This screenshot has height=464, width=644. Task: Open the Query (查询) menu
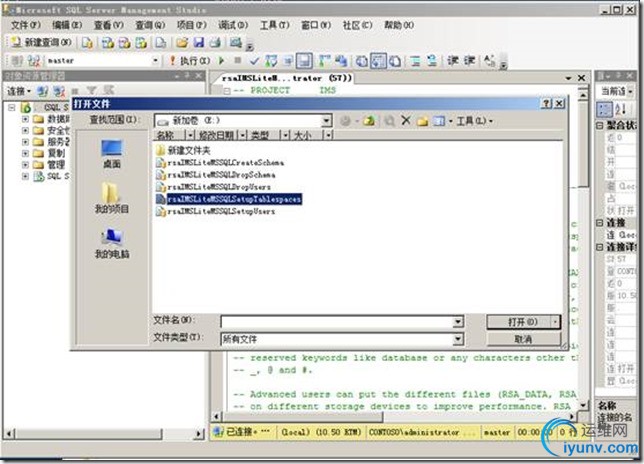[150, 25]
